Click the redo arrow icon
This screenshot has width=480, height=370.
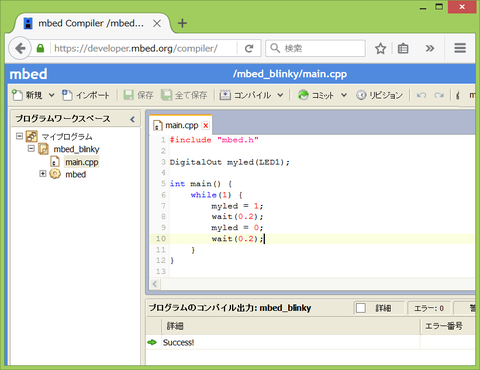[x=439, y=95]
